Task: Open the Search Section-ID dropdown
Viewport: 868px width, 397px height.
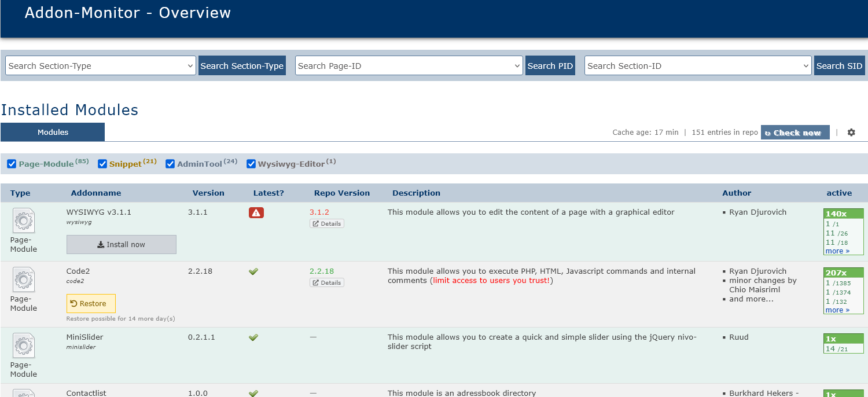Action: tap(698, 66)
